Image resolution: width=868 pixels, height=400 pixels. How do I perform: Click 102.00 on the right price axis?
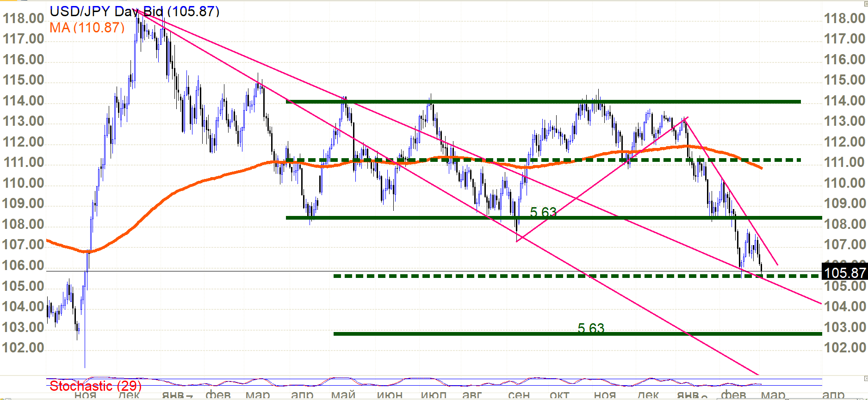tap(844, 348)
